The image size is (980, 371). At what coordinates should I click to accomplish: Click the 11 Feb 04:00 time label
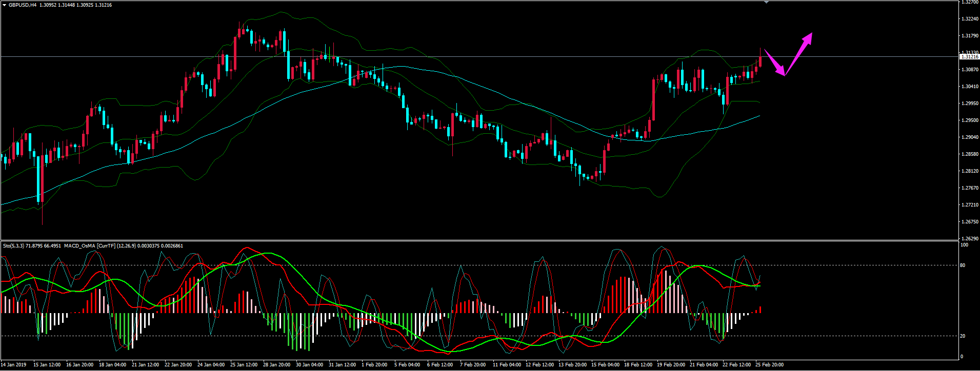click(x=507, y=365)
